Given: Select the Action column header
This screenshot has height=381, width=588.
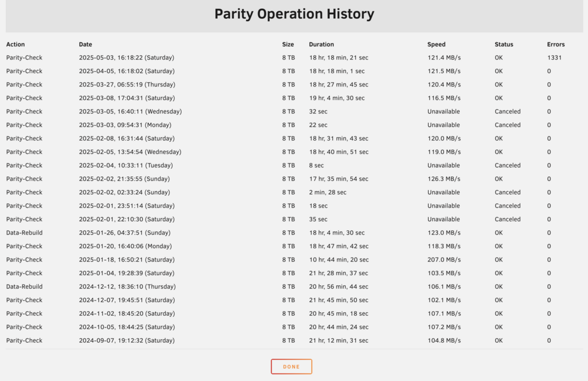Looking at the screenshot, I should click(15, 44).
